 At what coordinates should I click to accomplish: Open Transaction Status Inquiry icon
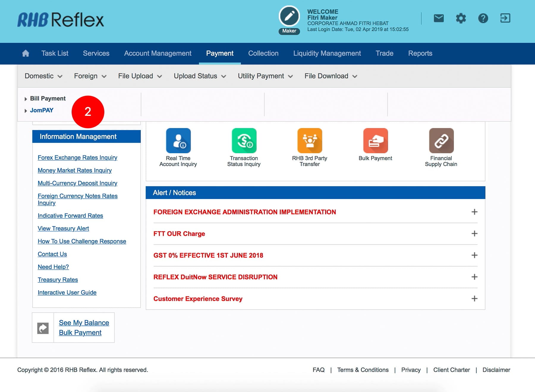(244, 140)
